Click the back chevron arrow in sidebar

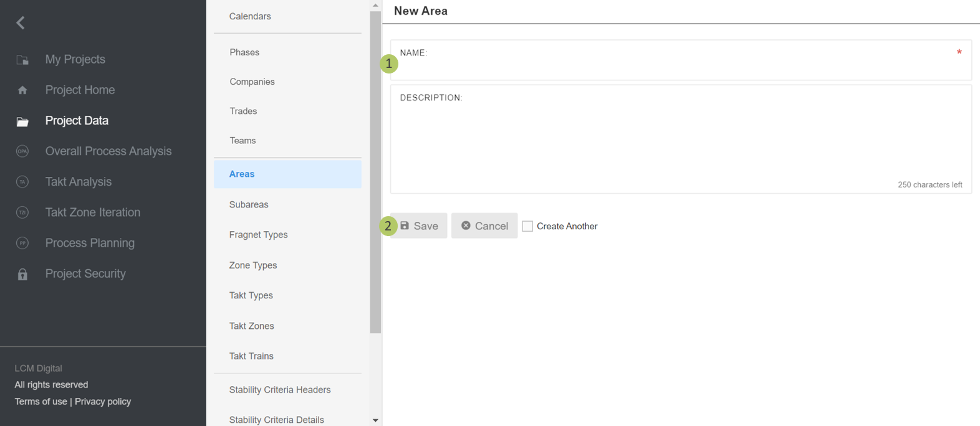[x=21, y=23]
